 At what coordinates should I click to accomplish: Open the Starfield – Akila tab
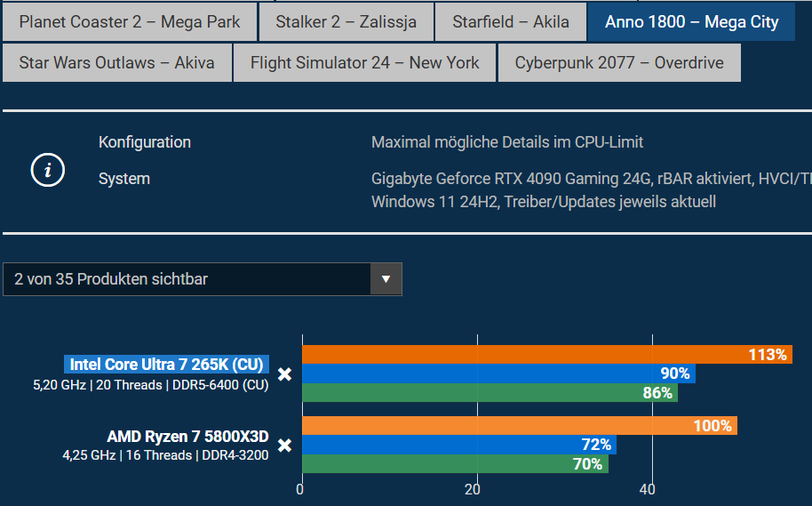511,21
